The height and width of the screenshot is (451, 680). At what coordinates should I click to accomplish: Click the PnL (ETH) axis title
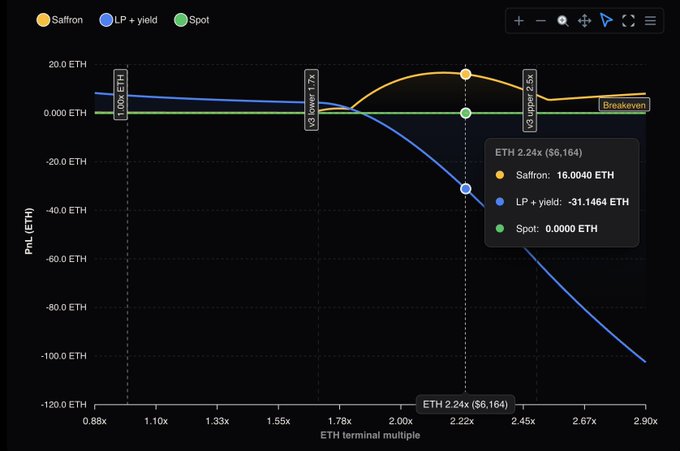click(29, 231)
